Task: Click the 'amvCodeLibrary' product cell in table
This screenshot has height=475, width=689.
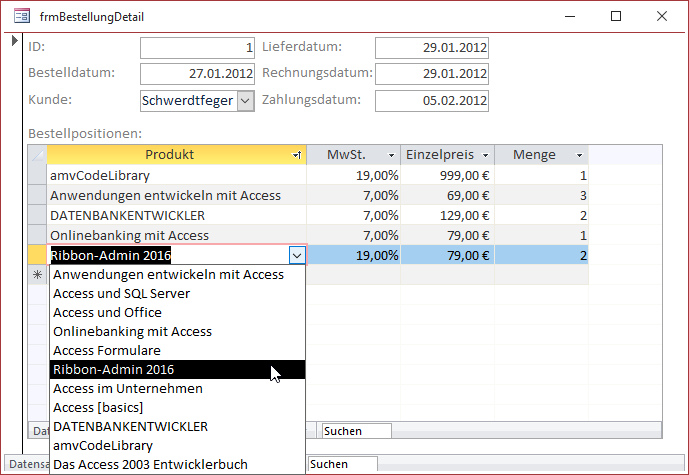Action: point(177,175)
